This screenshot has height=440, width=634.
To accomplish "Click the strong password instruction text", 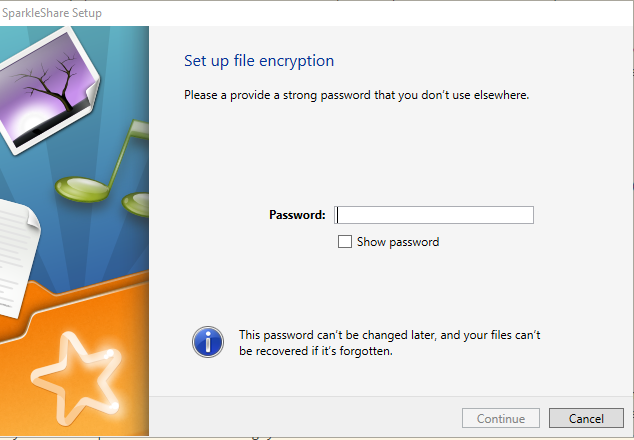I will point(356,95).
